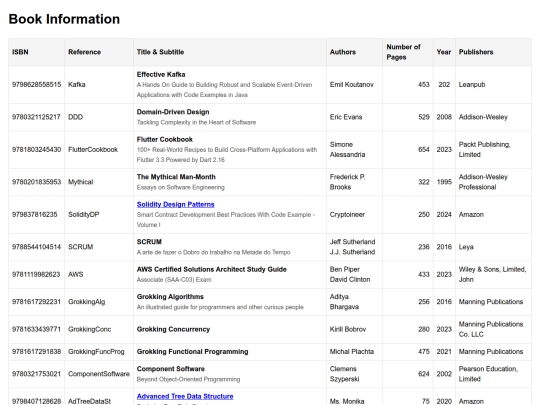Click the Title & Subtitle column header
Image resolution: width=540 pixels, height=405 pixels.
point(230,52)
